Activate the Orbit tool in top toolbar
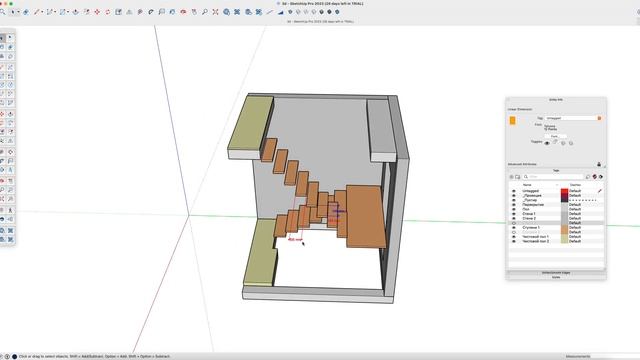640x360 pixels. (183, 12)
